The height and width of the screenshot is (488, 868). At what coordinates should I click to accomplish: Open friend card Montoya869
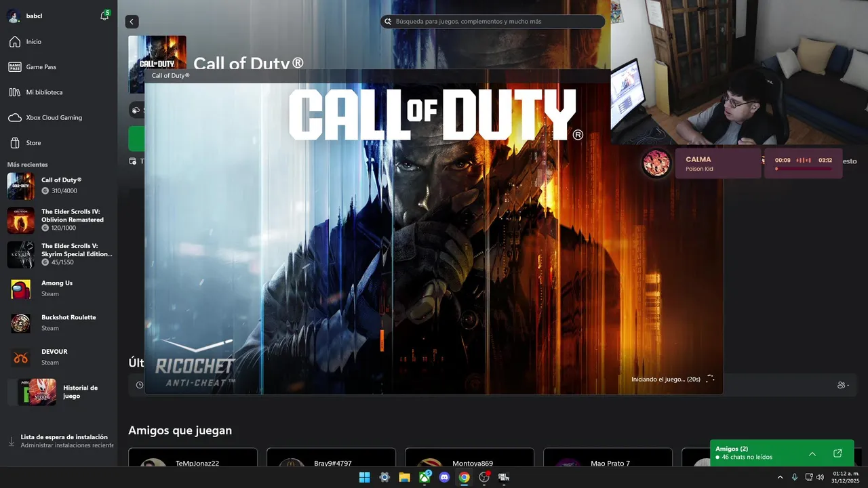[x=470, y=457]
